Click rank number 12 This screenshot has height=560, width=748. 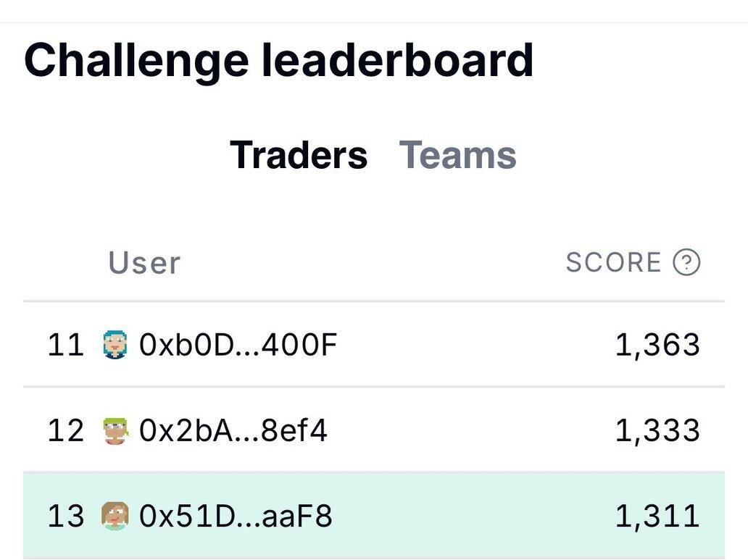point(66,431)
